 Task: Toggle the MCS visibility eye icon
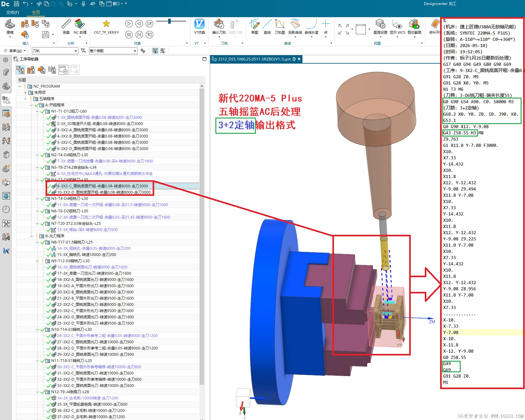155,51
